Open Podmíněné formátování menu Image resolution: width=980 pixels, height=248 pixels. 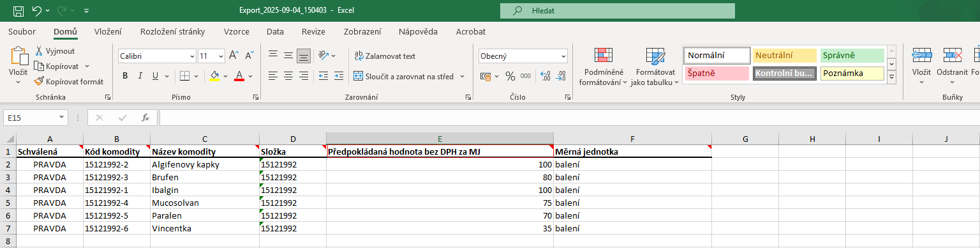[604, 67]
